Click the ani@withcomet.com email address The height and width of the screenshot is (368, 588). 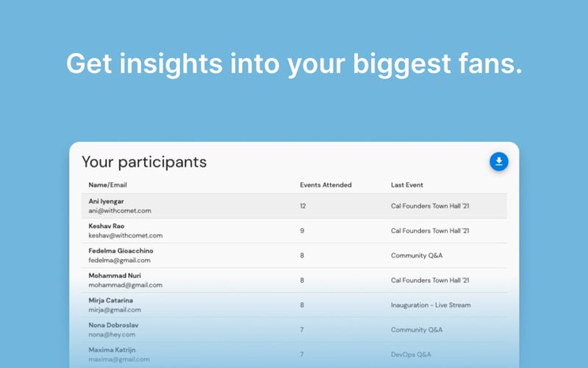[x=119, y=210]
